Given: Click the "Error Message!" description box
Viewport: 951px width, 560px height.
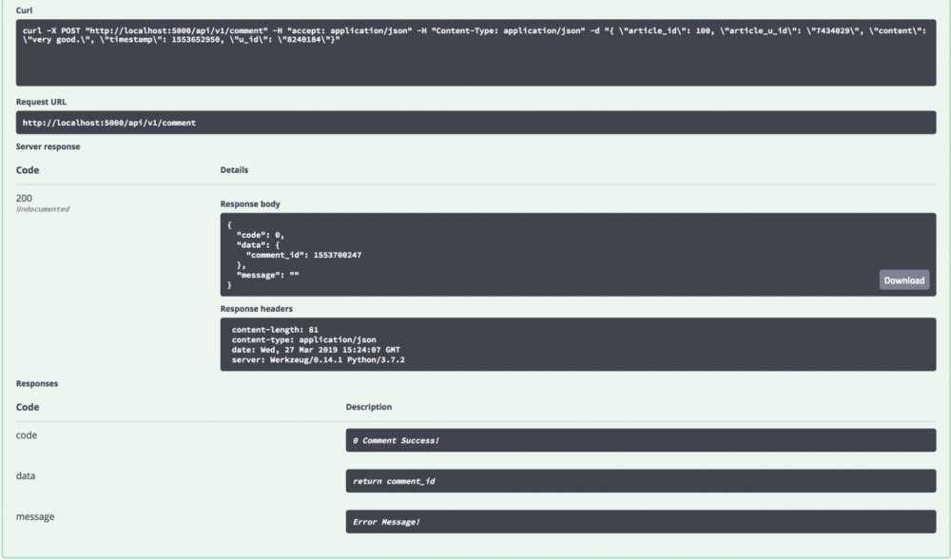Looking at the screenshot, I should point(640,522).
